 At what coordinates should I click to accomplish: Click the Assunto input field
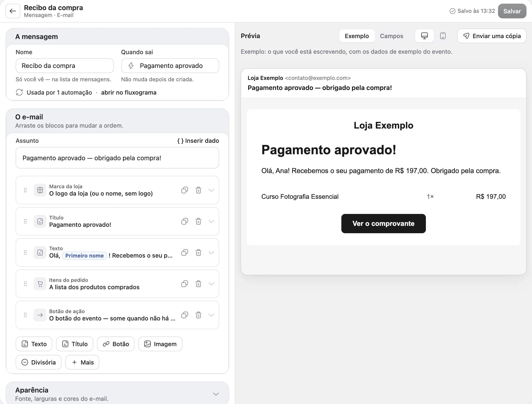[117, 158]
